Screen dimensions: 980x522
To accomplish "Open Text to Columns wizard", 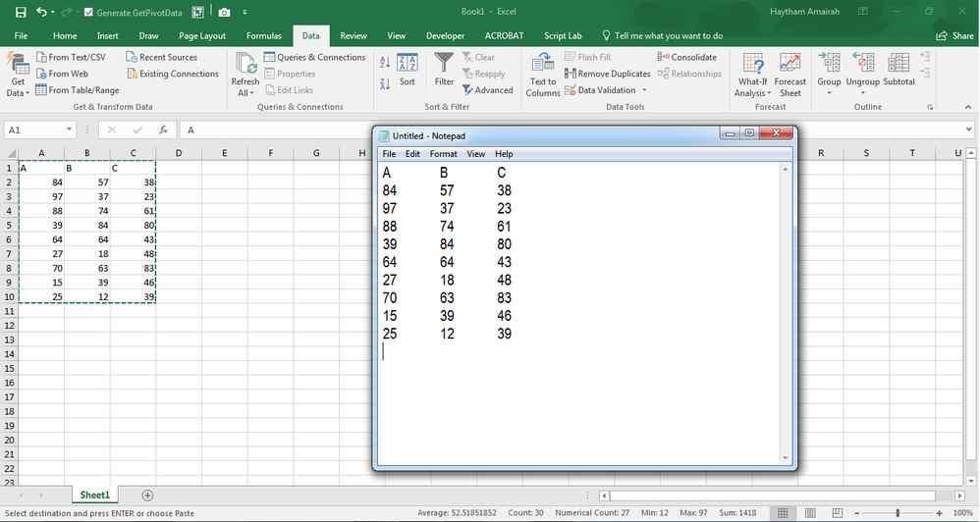I will click(x=543, y=74).
